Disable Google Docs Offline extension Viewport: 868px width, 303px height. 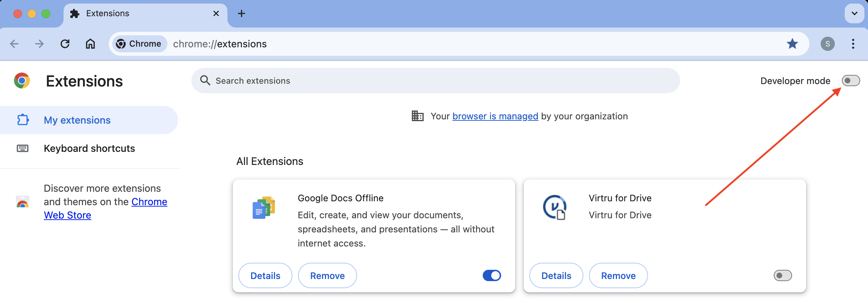492,275
